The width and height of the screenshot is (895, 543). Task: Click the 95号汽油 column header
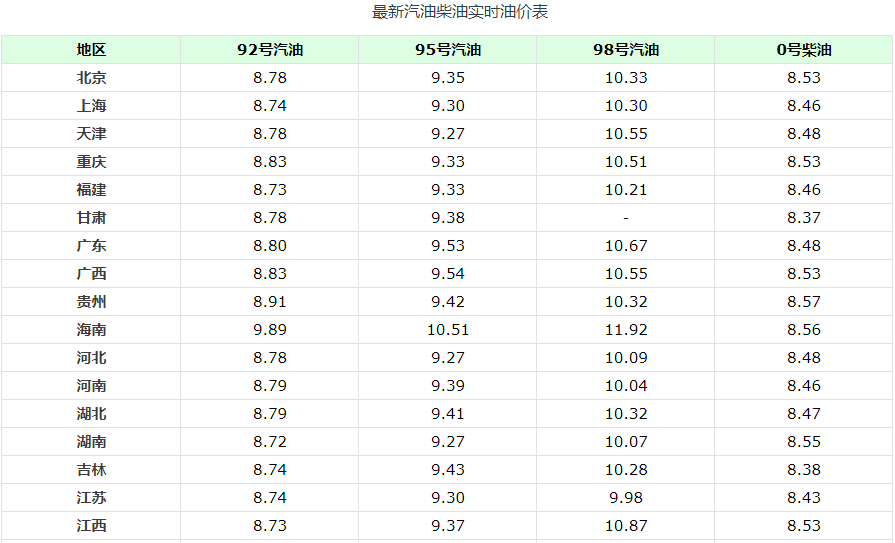448,50
